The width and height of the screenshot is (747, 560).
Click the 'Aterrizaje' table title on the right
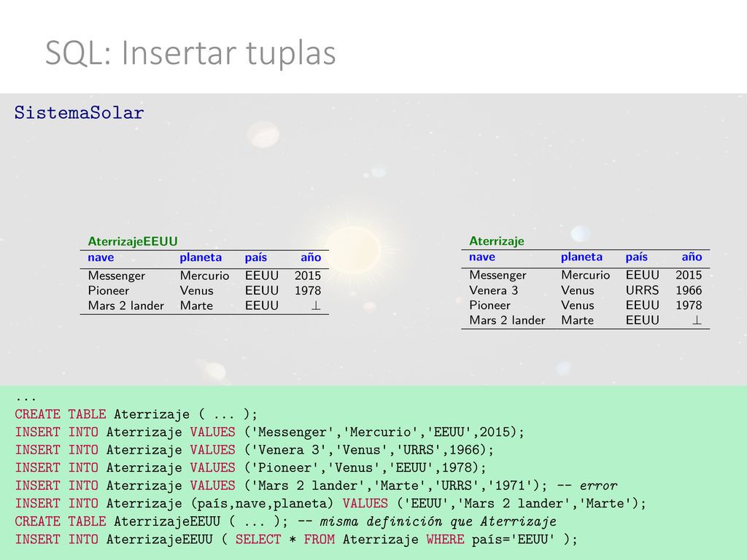coord(496,241)
